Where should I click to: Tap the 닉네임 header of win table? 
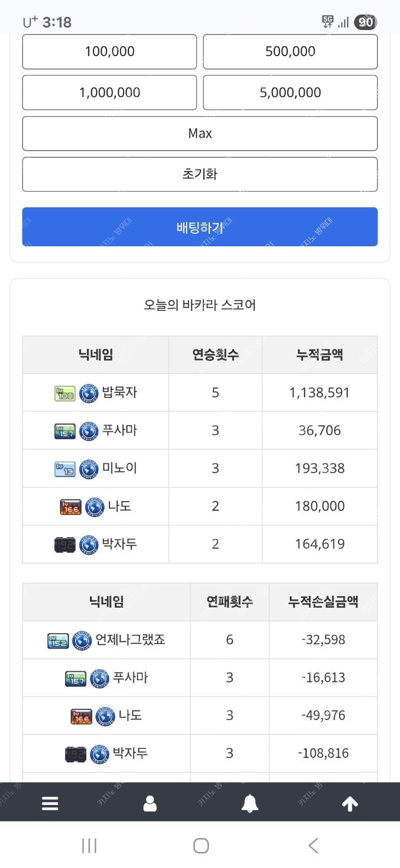pos(95,355)
